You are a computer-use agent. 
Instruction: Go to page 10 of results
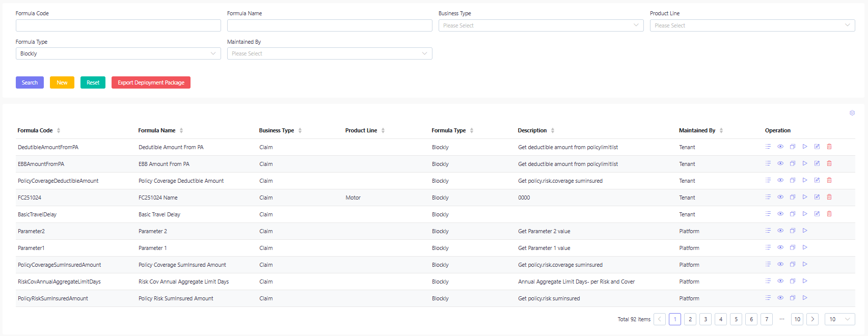pos(797,319)
